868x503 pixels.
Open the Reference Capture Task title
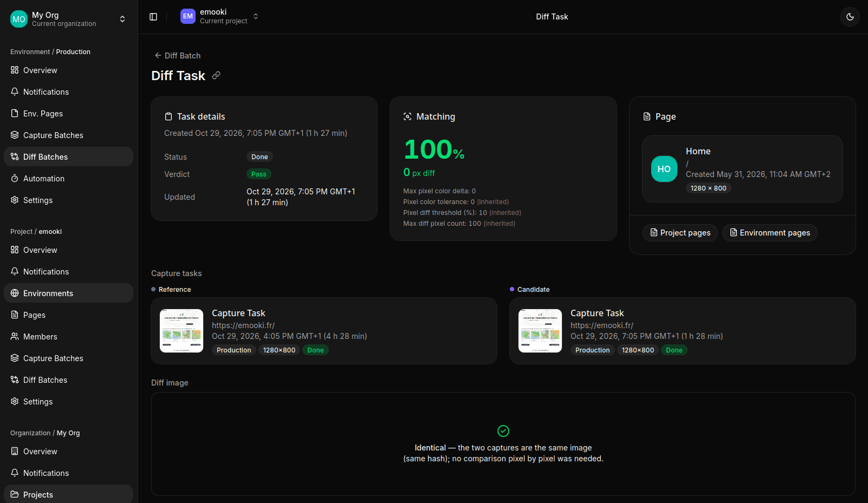(x=238, y=313)
